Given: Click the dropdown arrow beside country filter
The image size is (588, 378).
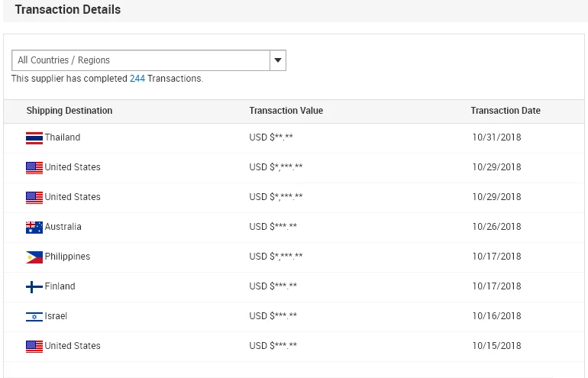Looking at the screenshot, I should point(278,60).
